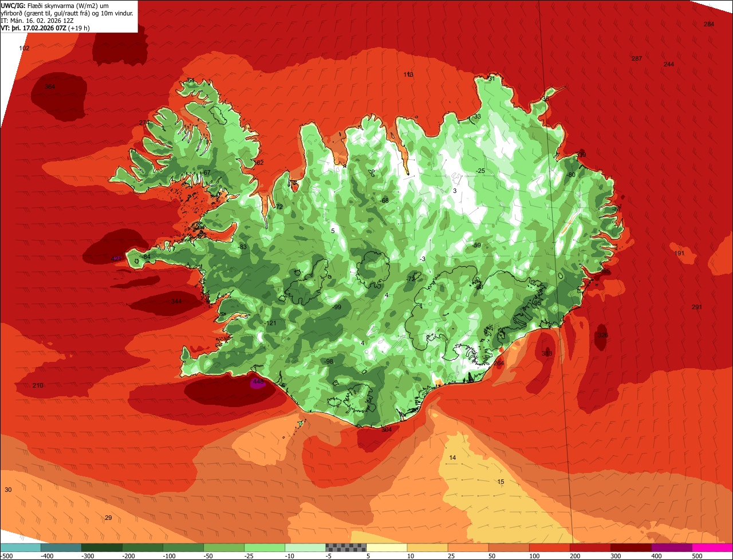Click the -84 value on Snæfellsnes peninsula

tap(146, 257)
